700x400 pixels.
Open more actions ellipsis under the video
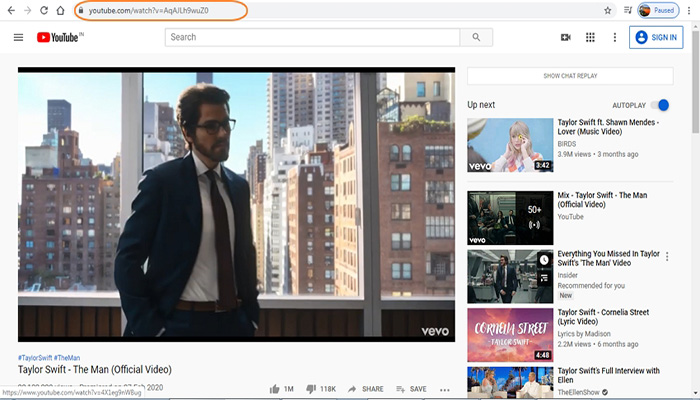point(445,389)
